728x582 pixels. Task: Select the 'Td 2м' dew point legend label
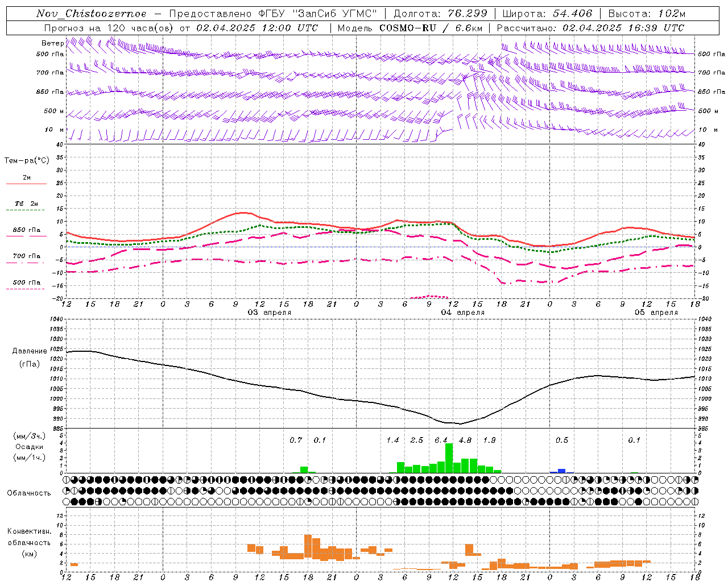pos(26,203)
